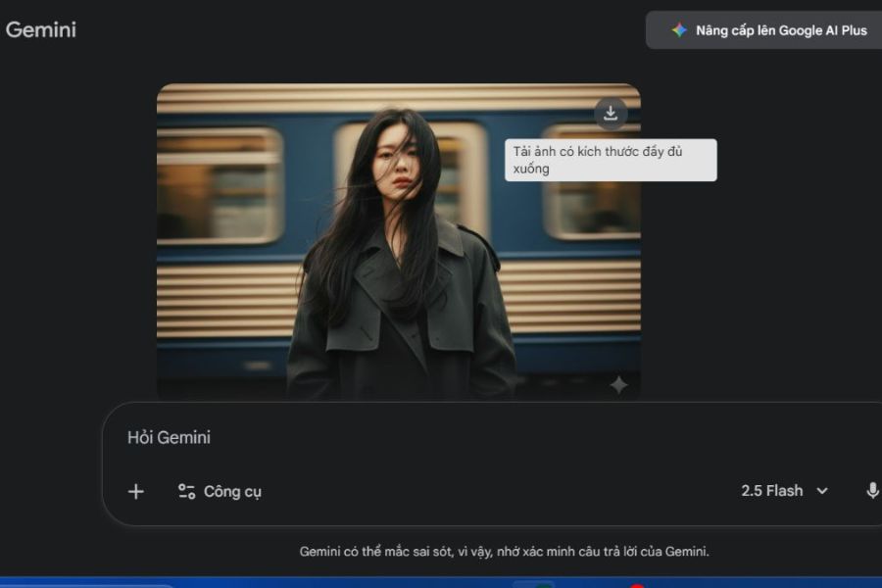Image resolution: width=882 pixels, height=588 pixels.
Task: Click the Công cụ sliders icon
Action: (186, 492)
